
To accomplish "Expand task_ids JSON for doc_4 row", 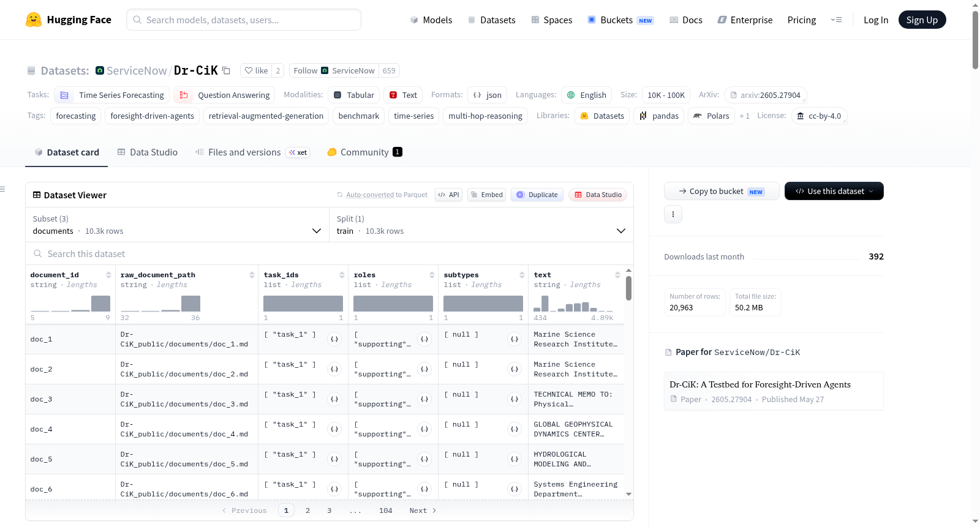I will coord(334,429).
